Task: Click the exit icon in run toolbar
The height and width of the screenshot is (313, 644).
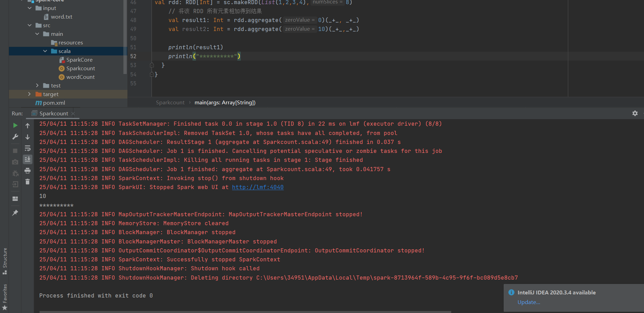Action: click(15, 184)
